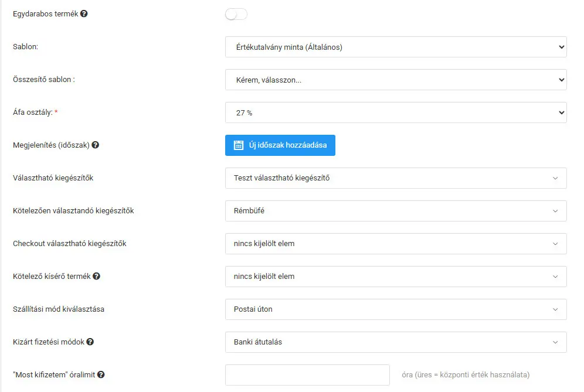Open the Áfa osztály 27 % dropdown
The width and height of the screenshot is (584, 392).
(396, 113)
